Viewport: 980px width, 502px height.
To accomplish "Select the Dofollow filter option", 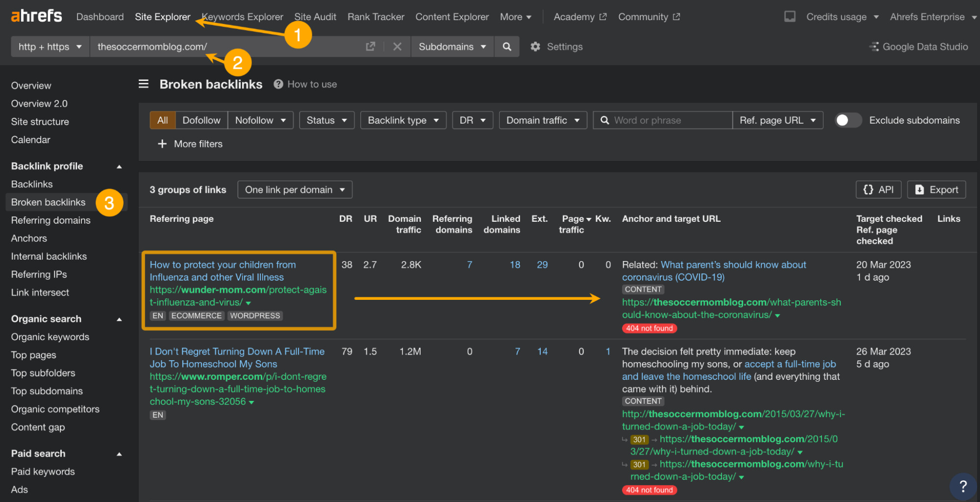I will coord(201,120).
